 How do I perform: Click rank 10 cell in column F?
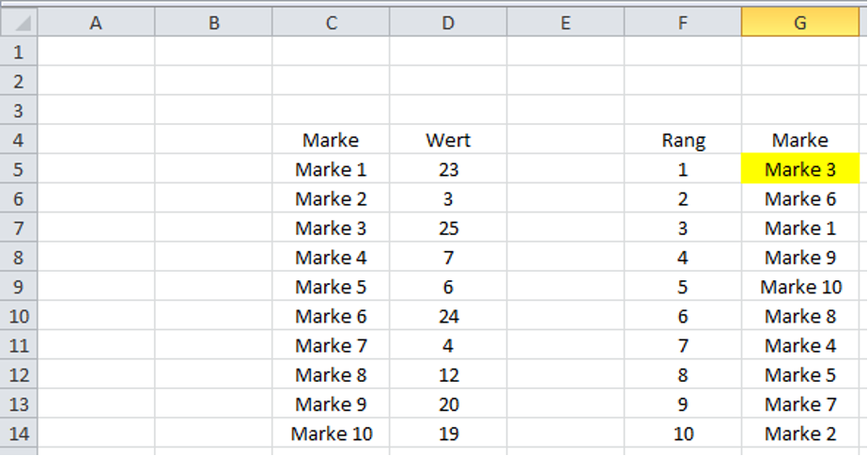click(683, 433)
